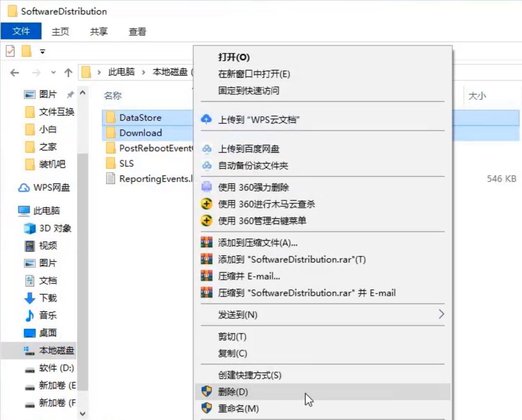This screenshot has height=420, width=522.
Task: Click the up arrow navigation button
Action: (x=68, y=73)
